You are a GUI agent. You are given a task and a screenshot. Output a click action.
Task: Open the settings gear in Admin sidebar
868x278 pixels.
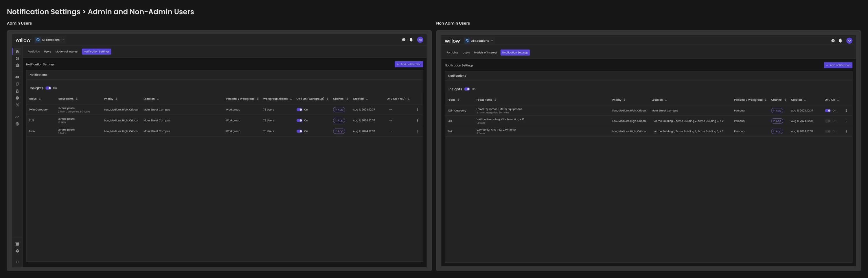[x=17, y=251]
